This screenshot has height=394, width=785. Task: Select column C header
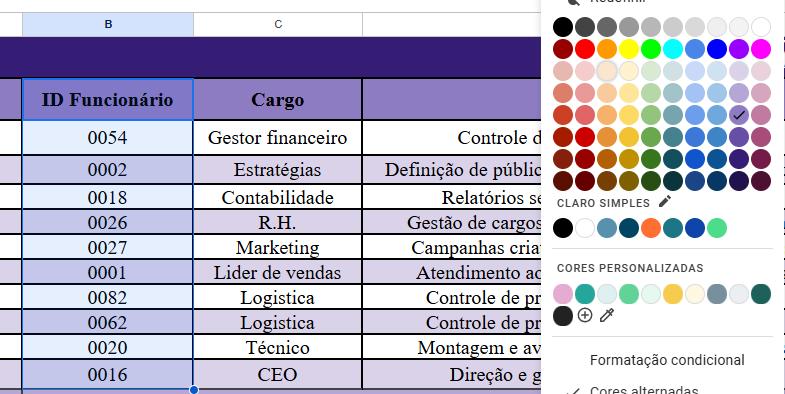[278, 24]
